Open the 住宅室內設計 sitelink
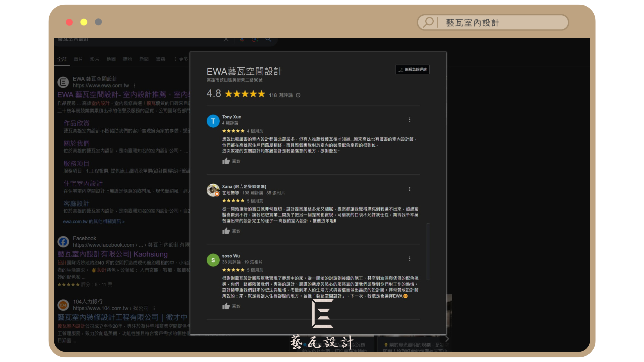Image resolution: width=644 pixels, height=362 pixels. pyautogui.click(x=83, y=184)
